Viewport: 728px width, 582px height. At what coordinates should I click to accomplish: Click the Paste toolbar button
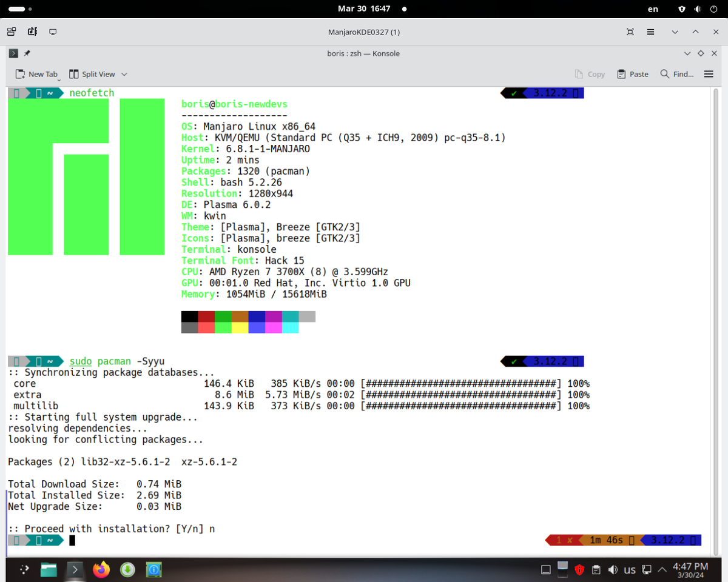tap(633, 74)
